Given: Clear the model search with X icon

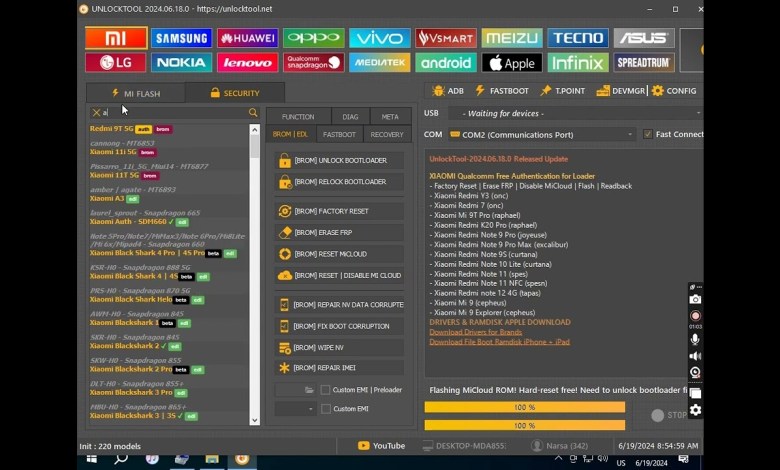Looking at the screenshot, I should coord(96,113).
